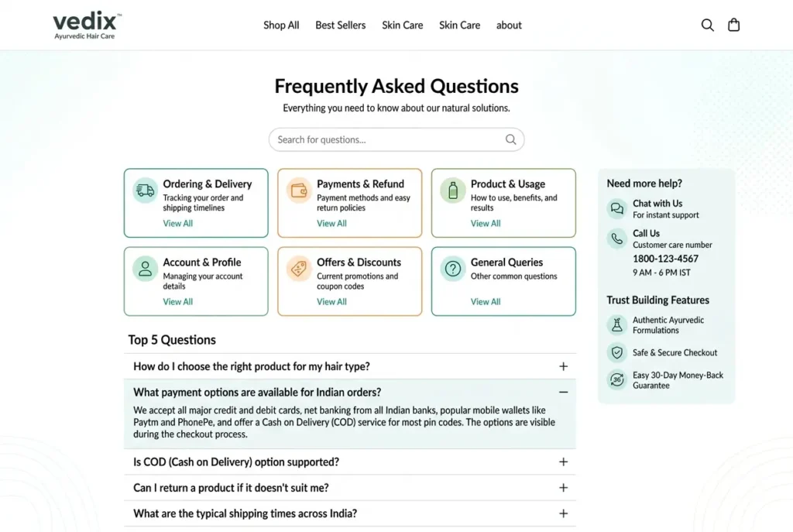Viewport: 793px width, 532px height.
Task: Open the search magnifier icon in the header
Action: [707, 25]
